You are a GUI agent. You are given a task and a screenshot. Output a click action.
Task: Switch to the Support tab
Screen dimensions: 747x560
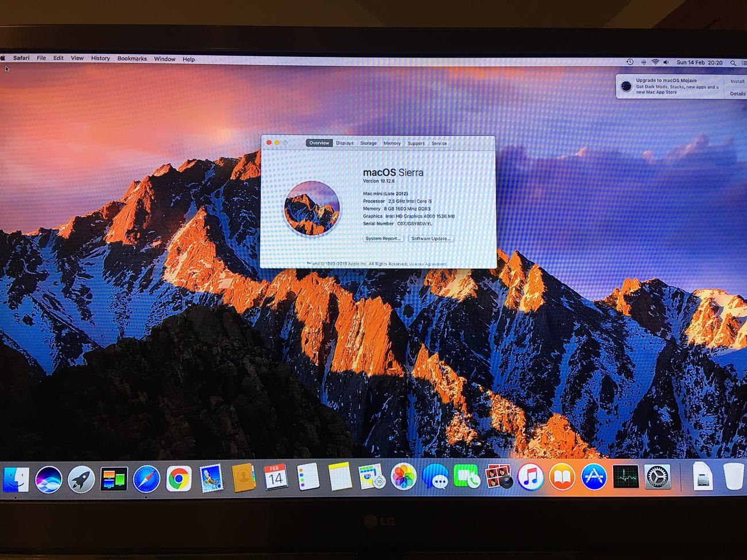tap(416, 144)
